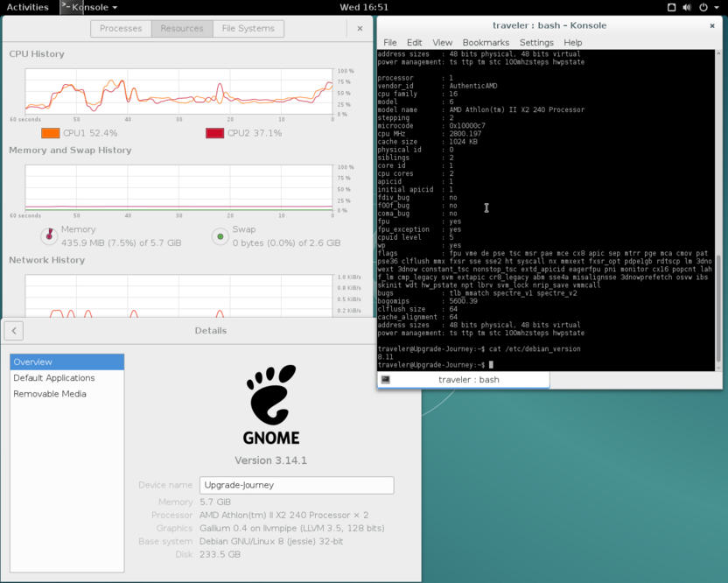The height and width of the screenshot is (583, 728).
Task: Open the Activities overview
Action: [27, 7]
